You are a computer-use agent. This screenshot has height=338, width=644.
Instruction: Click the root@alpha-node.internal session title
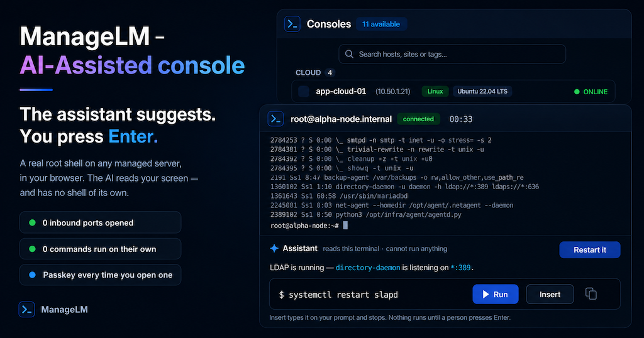[341, 119]
